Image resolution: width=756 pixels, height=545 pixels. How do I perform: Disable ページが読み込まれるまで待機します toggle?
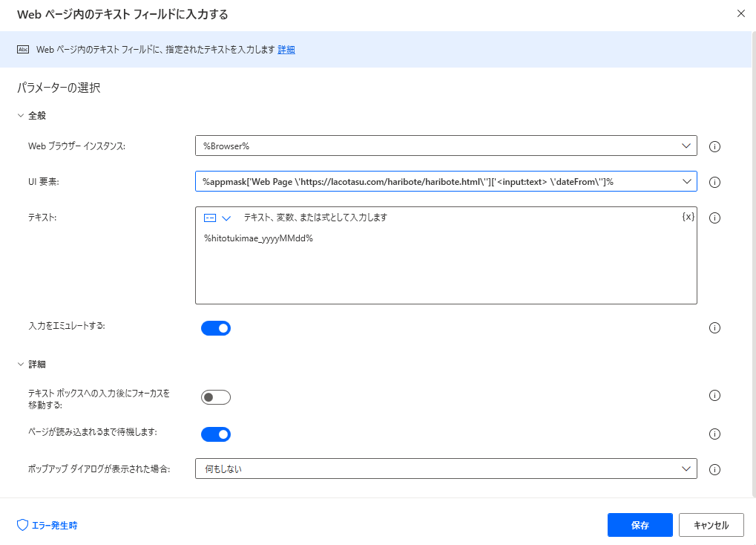coord(216,434)
